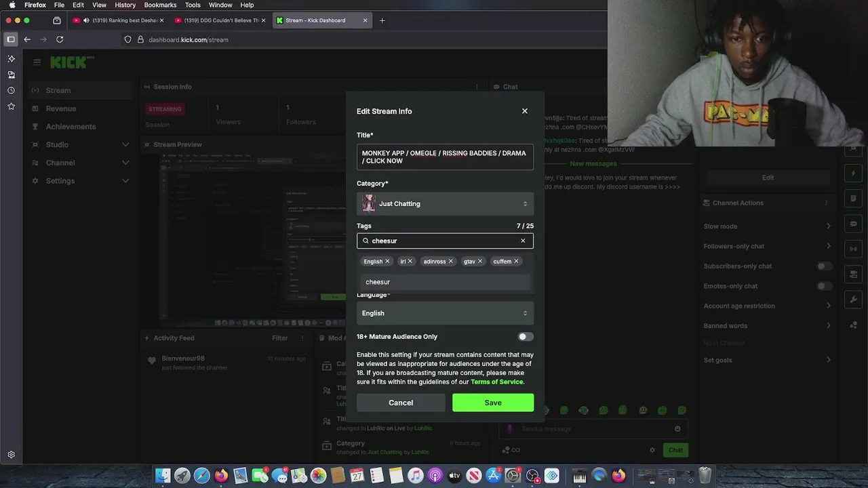Close the Stream - Kick Dashboard tab
Screen dimensions: 868x488
pos(365,20)
